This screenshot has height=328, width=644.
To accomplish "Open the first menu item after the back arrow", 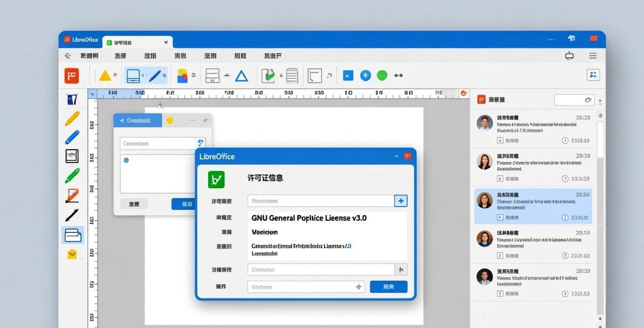I will point(89,55).
